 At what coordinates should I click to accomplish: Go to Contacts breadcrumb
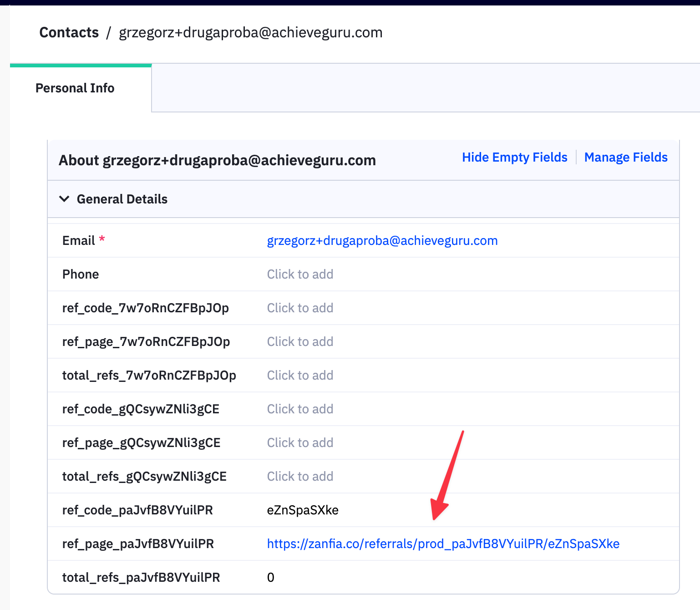69,33
